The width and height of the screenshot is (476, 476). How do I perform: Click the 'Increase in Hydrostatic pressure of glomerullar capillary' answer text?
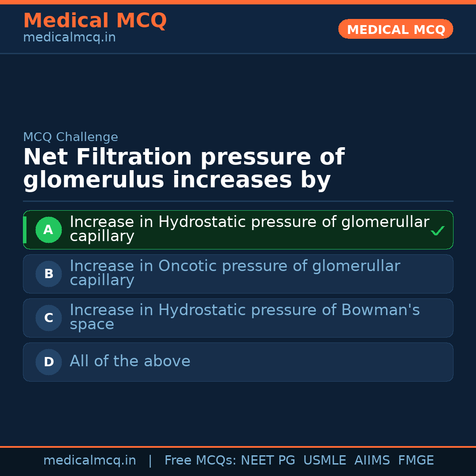point(249,229)
